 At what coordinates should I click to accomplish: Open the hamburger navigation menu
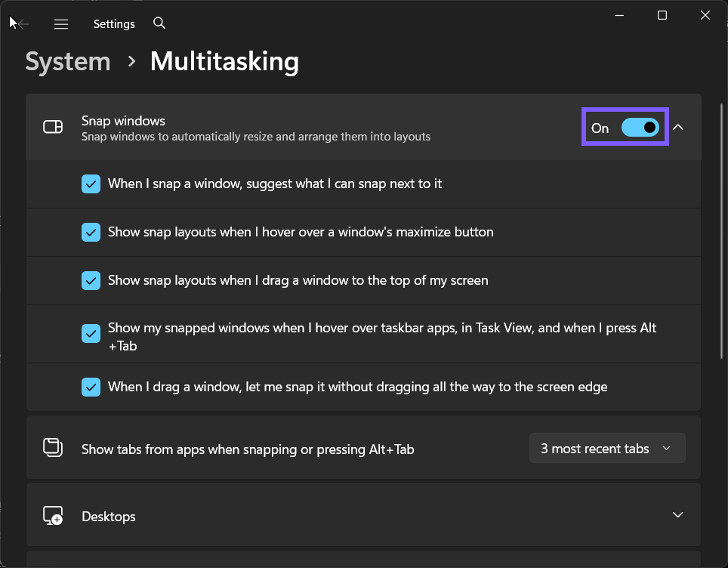(x=61, y=23)
